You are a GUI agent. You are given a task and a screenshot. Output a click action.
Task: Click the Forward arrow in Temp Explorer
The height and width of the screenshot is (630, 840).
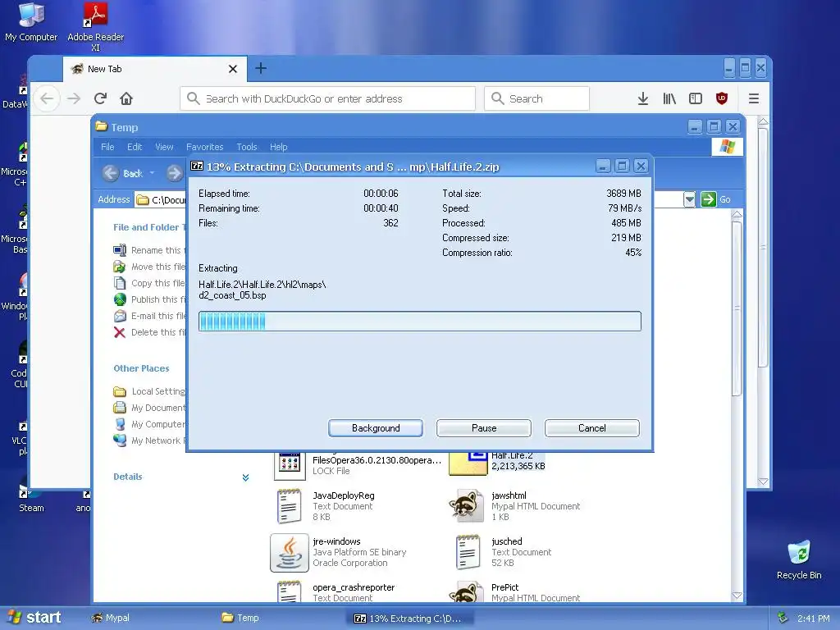coord(174,173)
